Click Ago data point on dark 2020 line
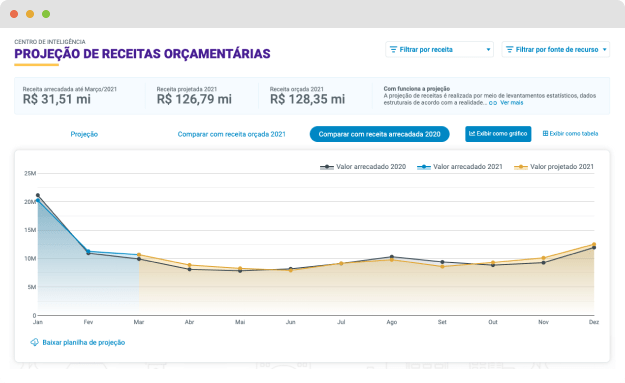625x383 pixels. 392,257
